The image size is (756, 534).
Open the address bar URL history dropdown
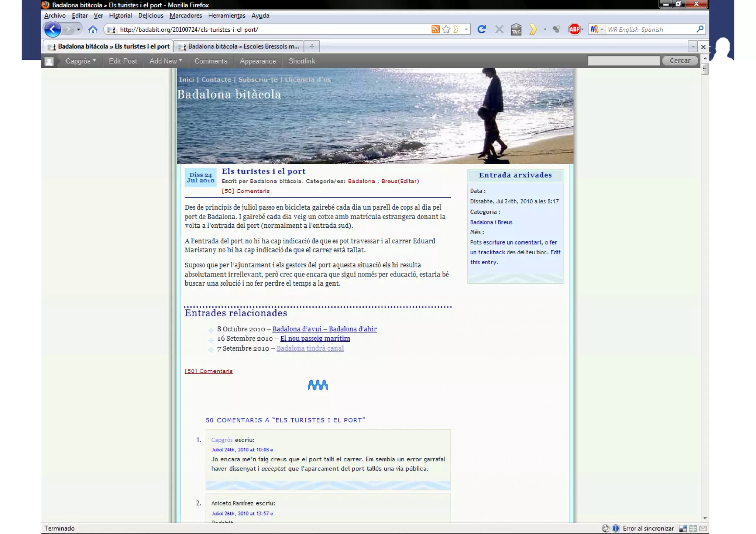[x=466, y=30]
